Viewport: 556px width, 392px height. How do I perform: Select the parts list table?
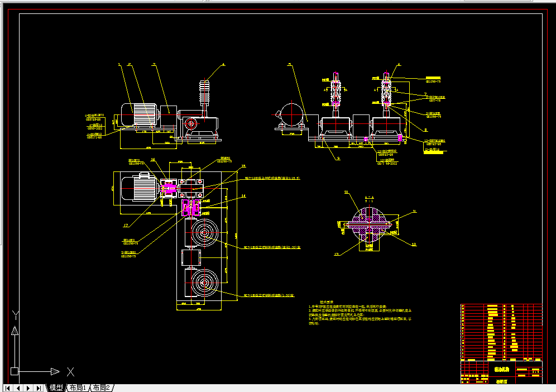(x=501, y=331)
